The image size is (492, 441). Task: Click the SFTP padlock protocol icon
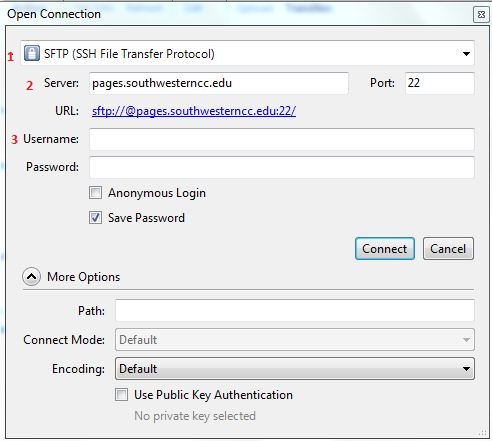[32, 53]
